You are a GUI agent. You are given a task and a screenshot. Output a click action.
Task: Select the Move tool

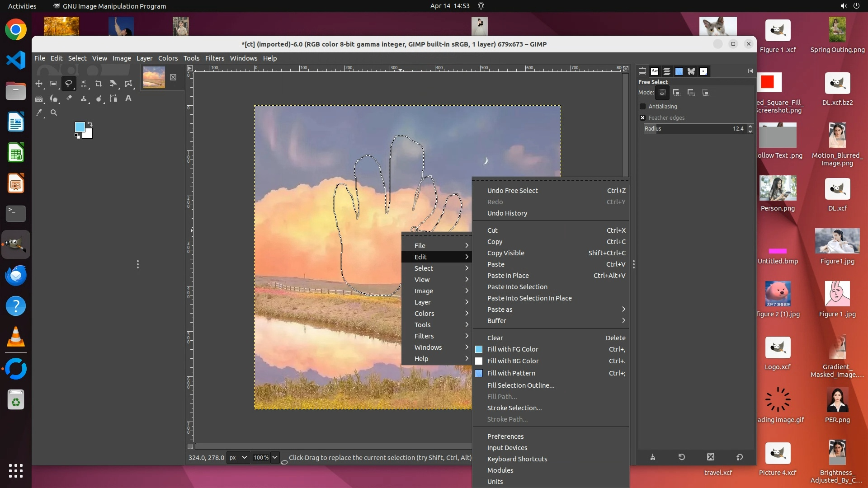(39, 84)
